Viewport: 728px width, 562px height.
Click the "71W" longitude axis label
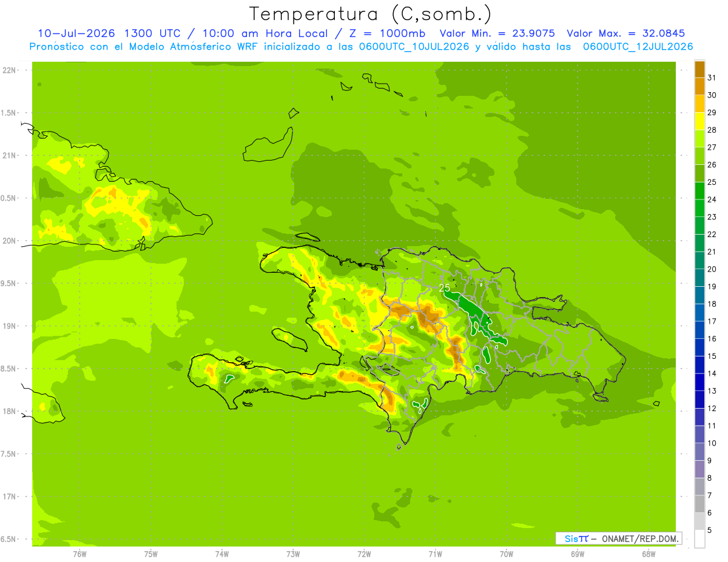click(x=435, y=554)
